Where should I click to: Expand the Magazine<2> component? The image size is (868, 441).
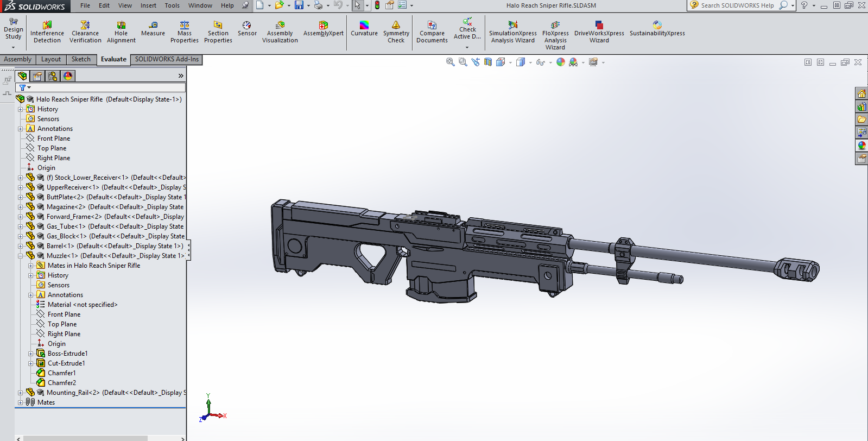point(21,207)
